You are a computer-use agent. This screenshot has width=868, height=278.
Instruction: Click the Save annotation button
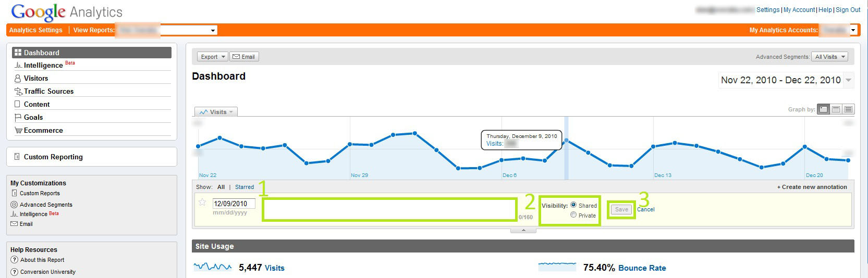pos(621,209)
